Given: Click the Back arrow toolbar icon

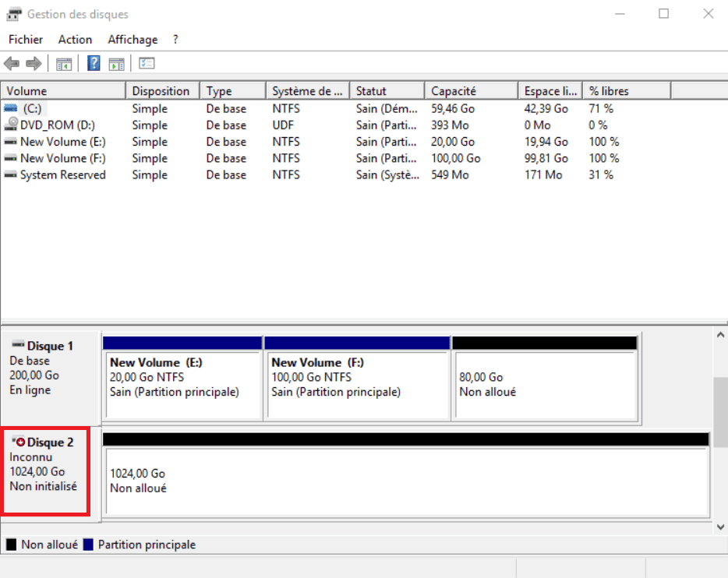Looking at the screenshot, I should [x=12, y=64].
